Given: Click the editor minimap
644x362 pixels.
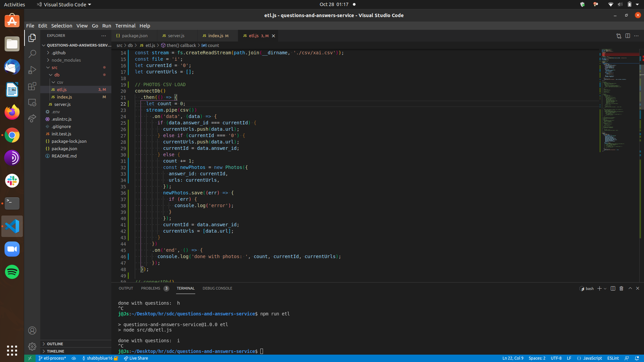Looking at the screenshot, I should pyautogui.click(x=619, y=101).
